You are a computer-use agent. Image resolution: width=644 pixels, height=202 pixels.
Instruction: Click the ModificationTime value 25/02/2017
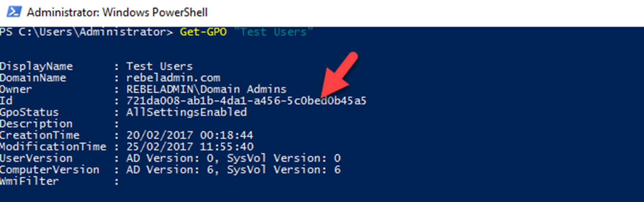coord(190,147)
